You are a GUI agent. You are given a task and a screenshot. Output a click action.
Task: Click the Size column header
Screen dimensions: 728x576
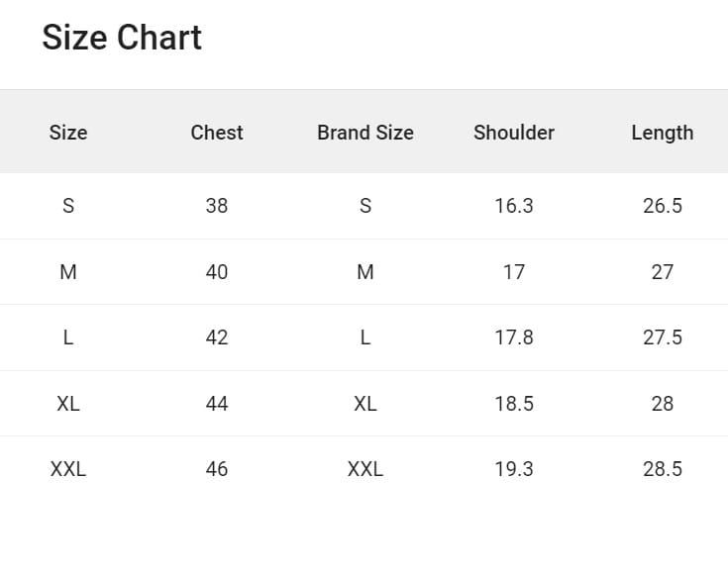68,133
